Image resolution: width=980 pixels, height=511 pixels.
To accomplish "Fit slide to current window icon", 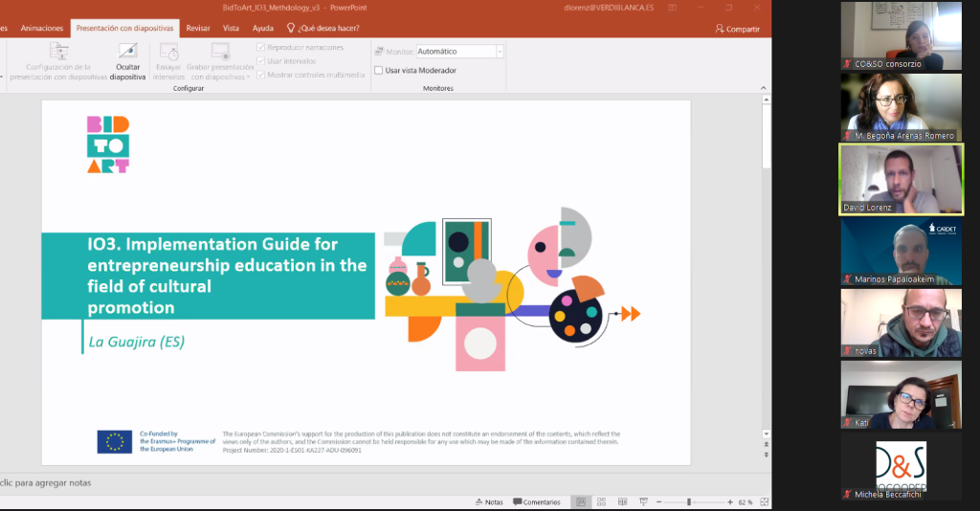I will pyautogui.click(x=763, y=501).
